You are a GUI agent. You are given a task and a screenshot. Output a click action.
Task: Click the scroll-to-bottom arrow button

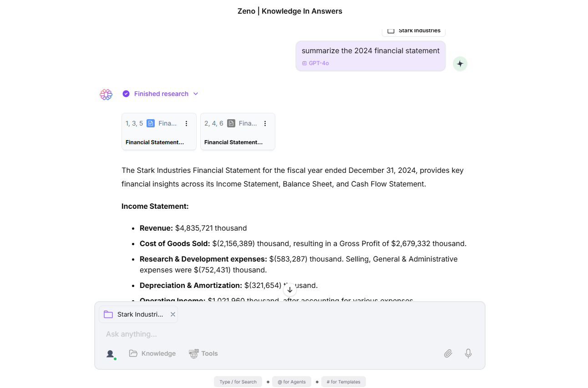tap(290, 290)
